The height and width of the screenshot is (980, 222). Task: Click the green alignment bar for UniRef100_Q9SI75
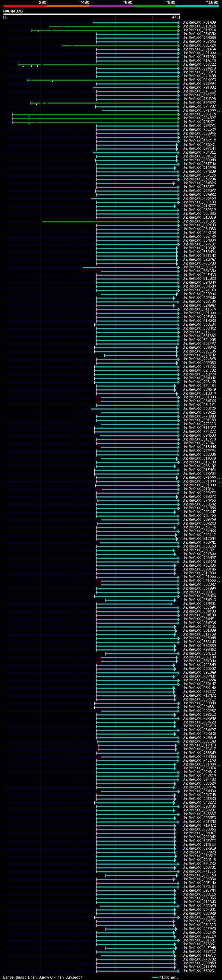[96, 114]
